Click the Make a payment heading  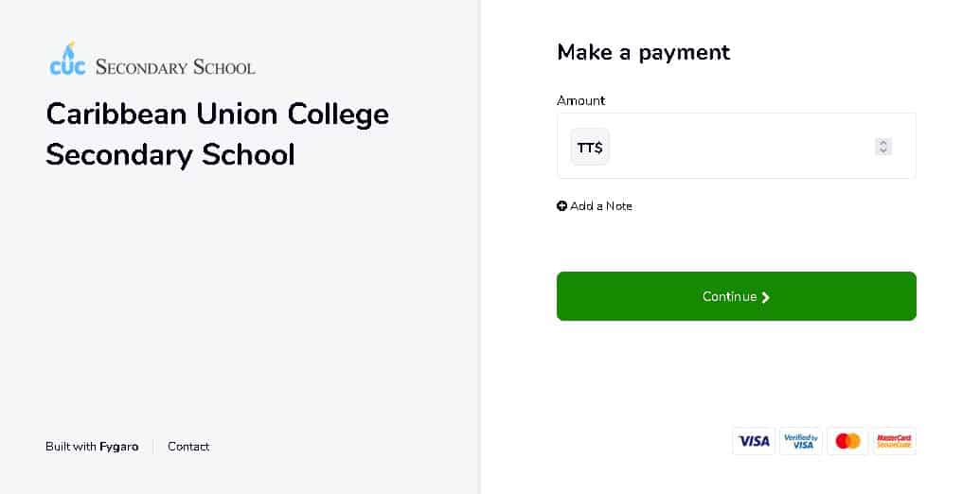click(643, 52)
